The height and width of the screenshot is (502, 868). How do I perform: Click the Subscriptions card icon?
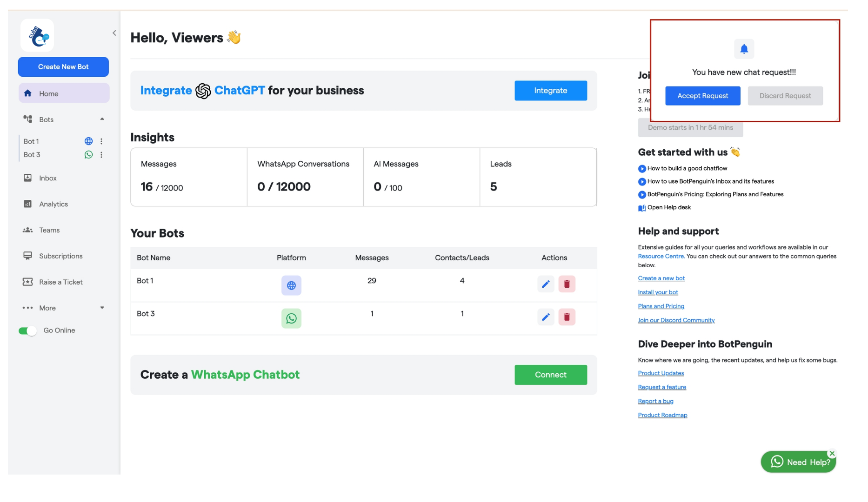coord(28,256)
